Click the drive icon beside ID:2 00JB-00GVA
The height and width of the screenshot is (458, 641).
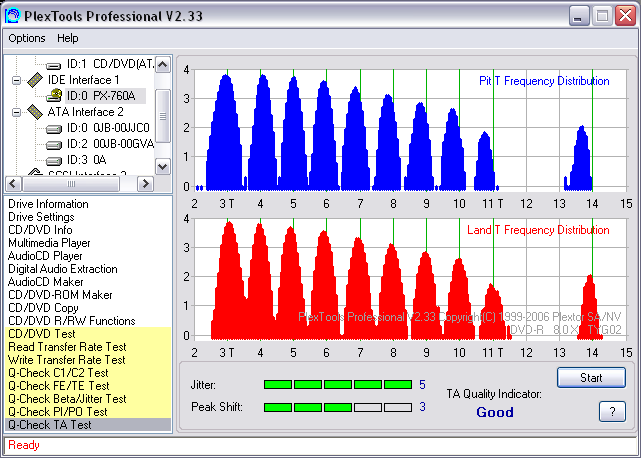click(54, 145)
